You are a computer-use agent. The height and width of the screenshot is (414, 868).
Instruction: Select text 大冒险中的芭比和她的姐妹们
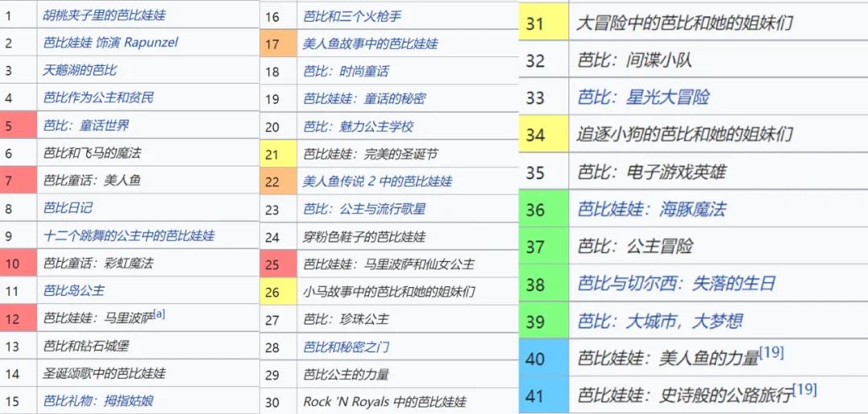(x=686, y=24)
